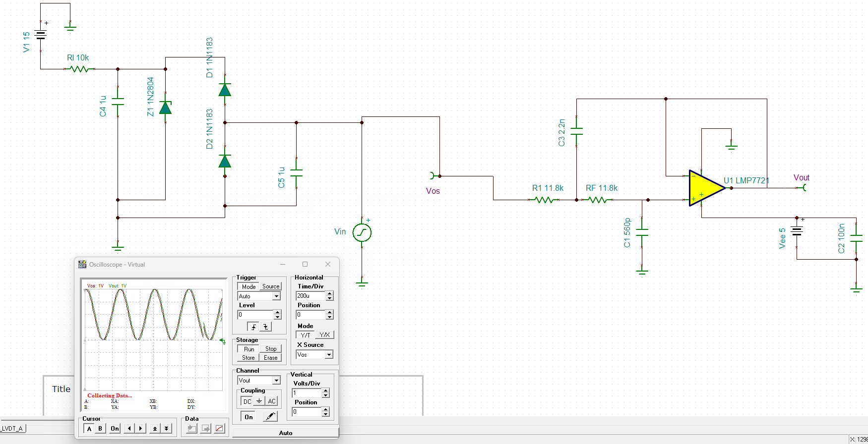Click the Data curve graph icon
Image resolution: width=868 pixels, height=444 pixels.
[x=219, y=428]
